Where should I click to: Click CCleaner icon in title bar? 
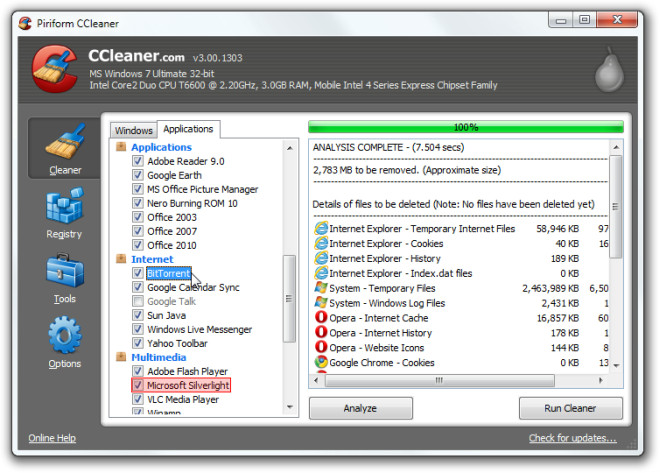pyautogui.click(x=25, y=23)
